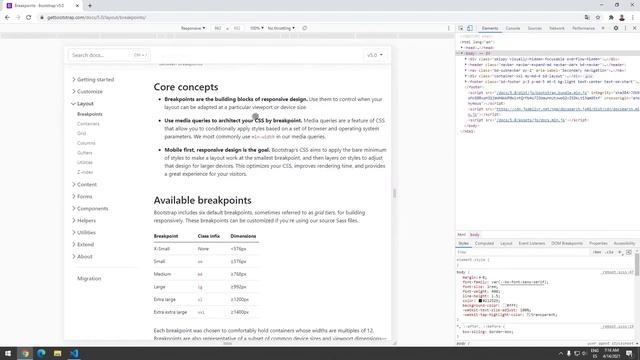Collapse the Layout sidebar section
This screenshot has height=360, width=640.
82,104
